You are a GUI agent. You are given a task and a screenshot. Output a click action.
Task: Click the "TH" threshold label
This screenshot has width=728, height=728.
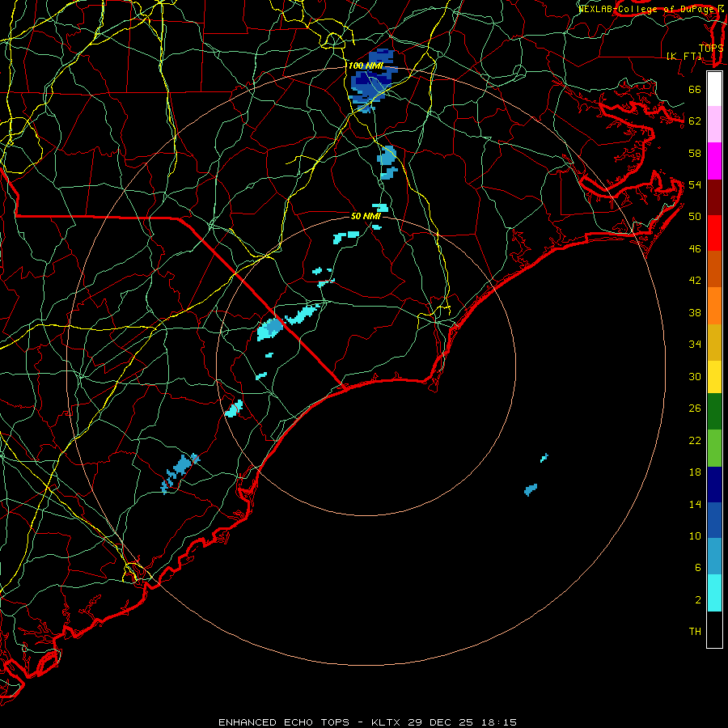coord(695,632)
